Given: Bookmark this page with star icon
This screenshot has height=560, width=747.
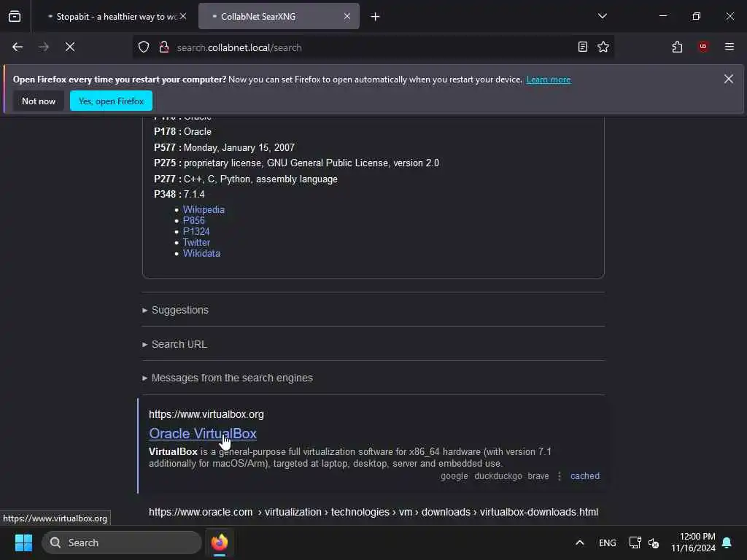Looking at the screenshot, I should tap(603, 47).
